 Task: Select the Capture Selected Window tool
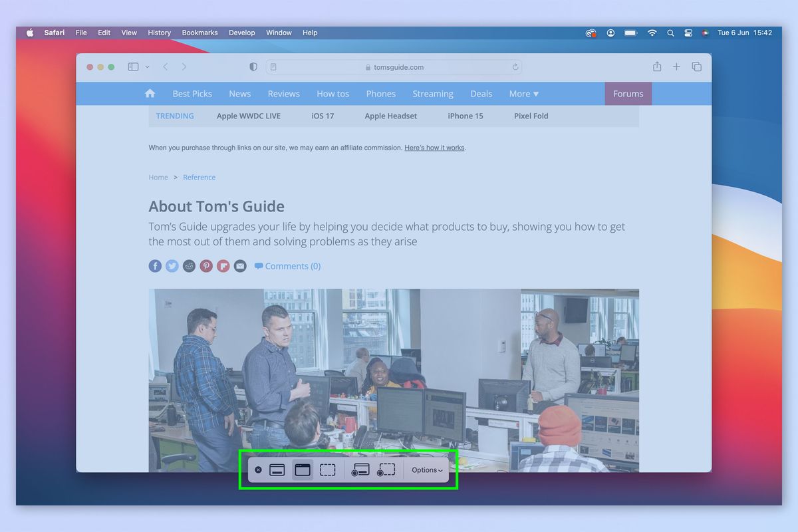click(x=303, y=469)
